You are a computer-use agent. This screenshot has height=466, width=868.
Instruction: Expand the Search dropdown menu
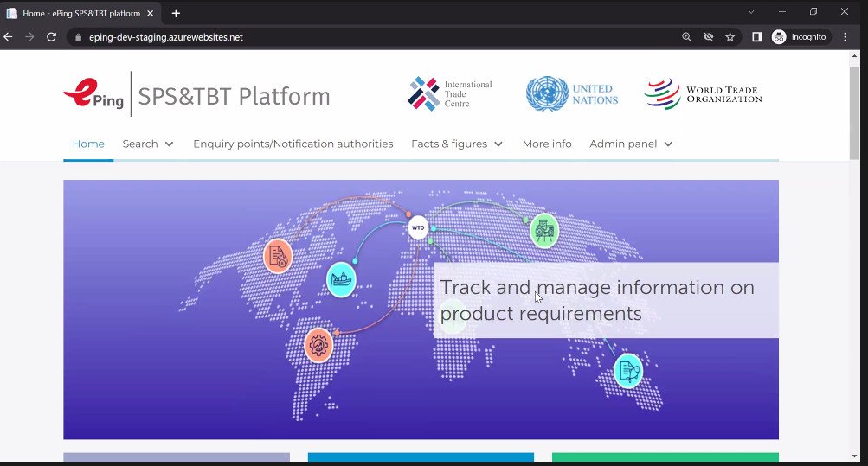pyautogui.click(x=148, y=144)
